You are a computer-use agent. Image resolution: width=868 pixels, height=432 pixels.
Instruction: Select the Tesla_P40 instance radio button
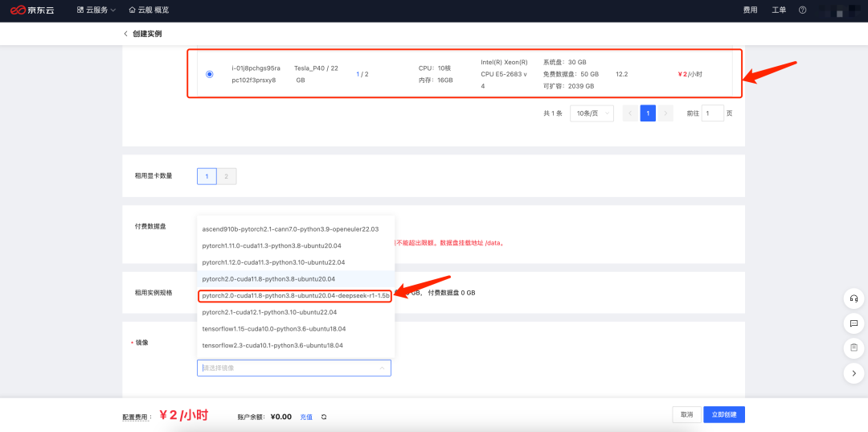pyautogui.click(x=210, y=74)
